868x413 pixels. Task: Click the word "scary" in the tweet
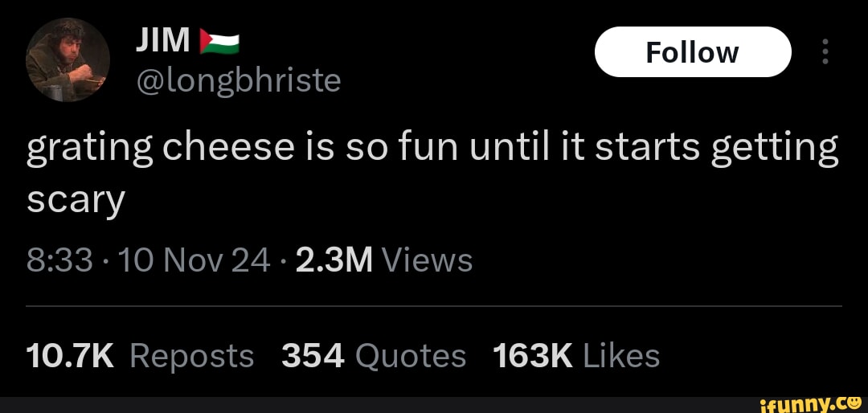click(76, 201)
